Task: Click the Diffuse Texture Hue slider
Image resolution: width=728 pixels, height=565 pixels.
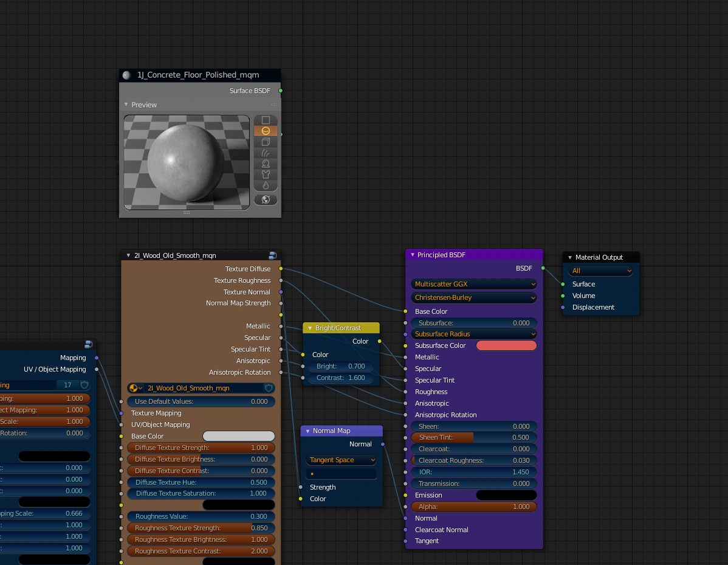Action: pyautogui.click(x=201, y=482)
